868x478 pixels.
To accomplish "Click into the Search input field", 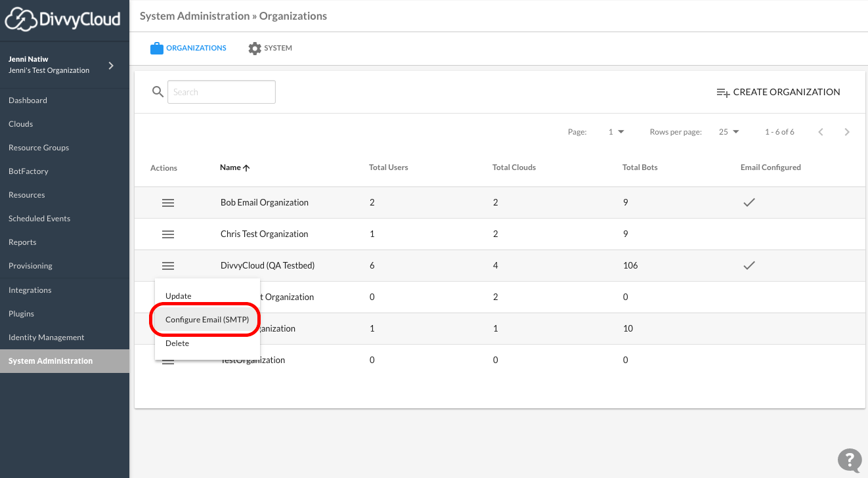I will click(x=221, y=92).
